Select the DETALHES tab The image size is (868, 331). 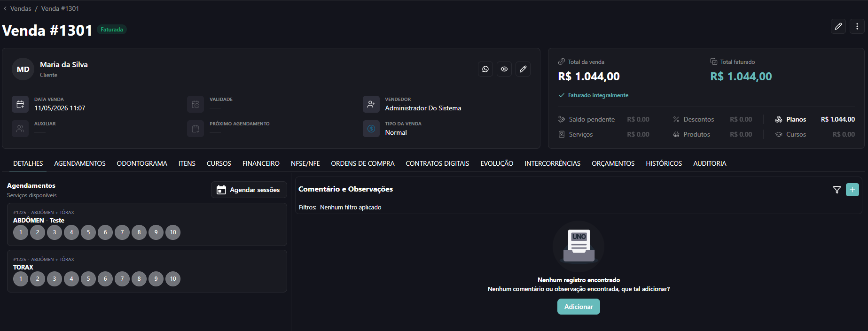click(28, 163)
